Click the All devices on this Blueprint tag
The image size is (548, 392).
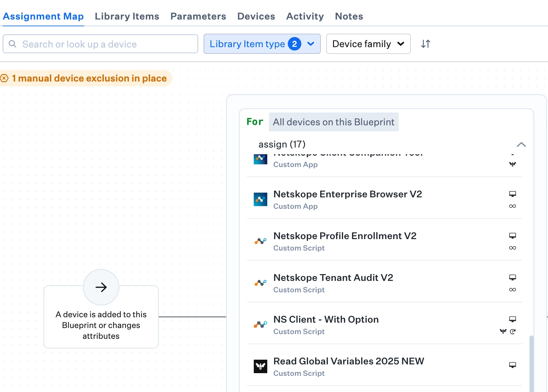click(333, 122)
